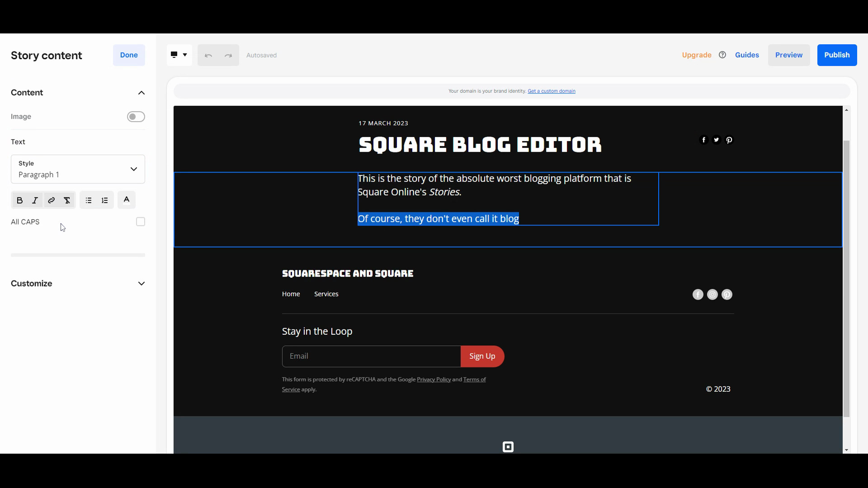This screenshot has width=868, height=488.
Task: Open the Paragraph 1 style dropdown
Action: pyautogui.click(x=78, y=169)
